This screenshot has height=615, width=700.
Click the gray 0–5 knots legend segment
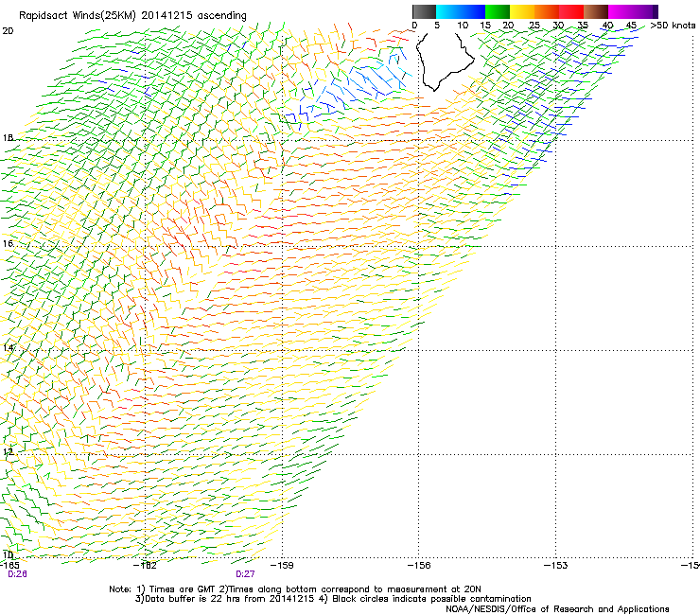coord(424,11)
